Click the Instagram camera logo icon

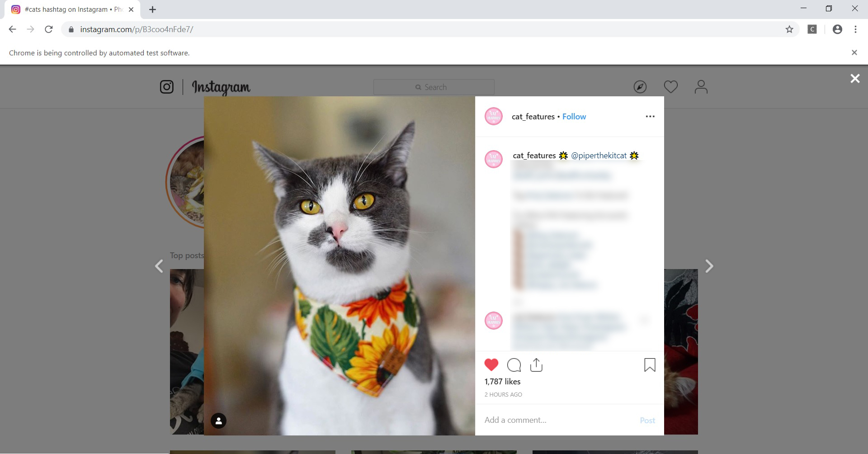167,87
